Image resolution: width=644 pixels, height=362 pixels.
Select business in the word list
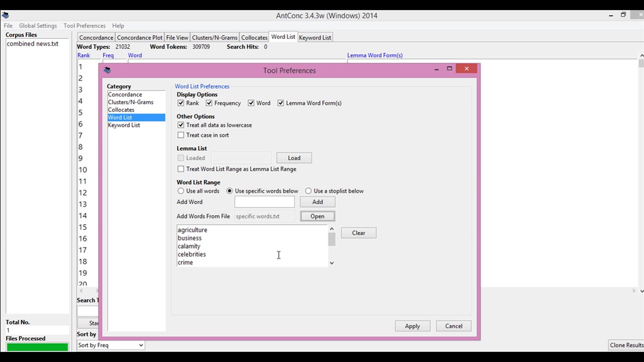(190, 238)
